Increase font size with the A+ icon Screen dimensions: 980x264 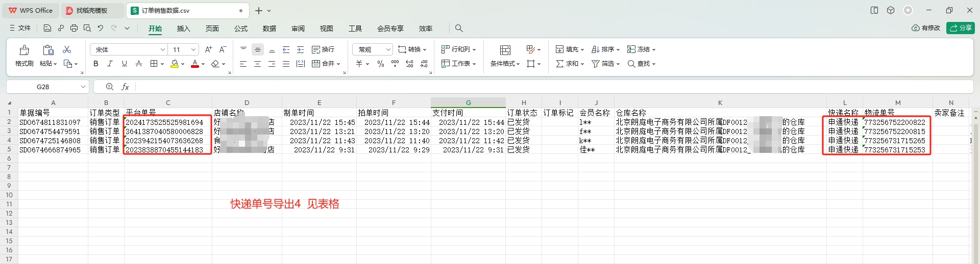click(x=208, y=49)
